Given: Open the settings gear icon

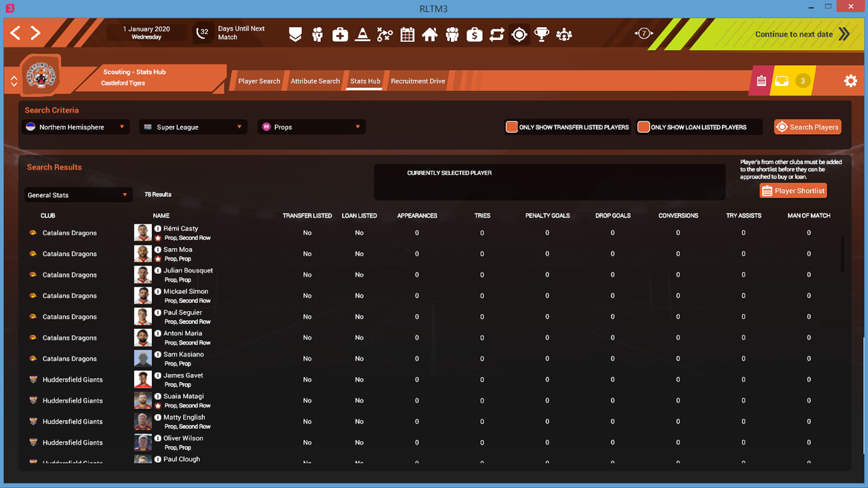Looking at the screenshot, I should click(850, 81).
